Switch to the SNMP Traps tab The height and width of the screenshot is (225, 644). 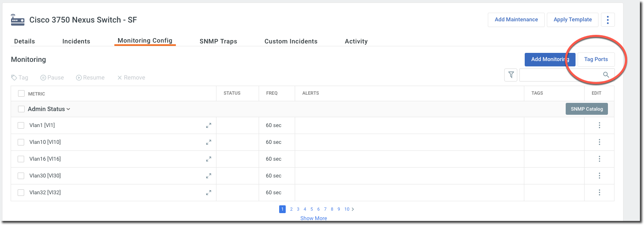tap(218, 41)
